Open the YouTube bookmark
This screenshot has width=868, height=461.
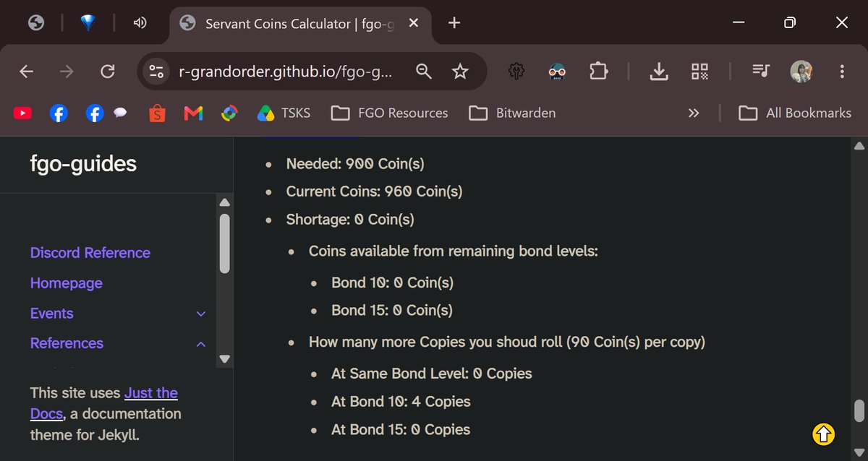pyautogui.click(x=22, y=113)
